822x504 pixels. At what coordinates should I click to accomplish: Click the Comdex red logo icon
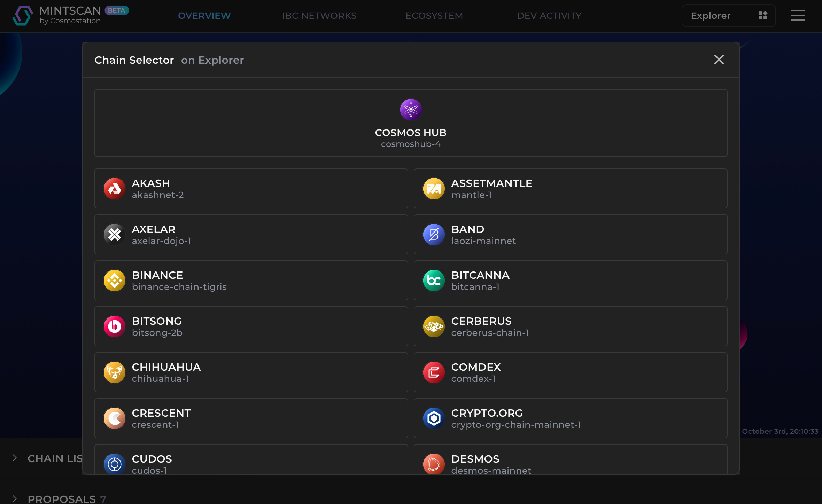[434, 372]
